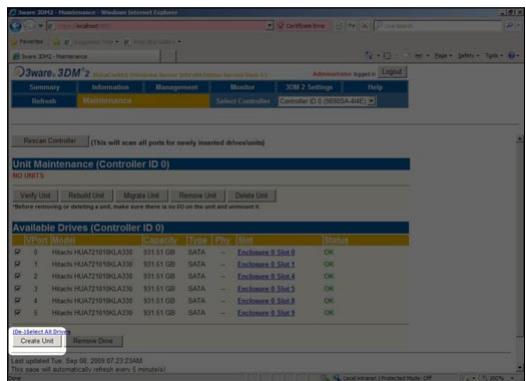Click the (De-)Select All Drives link
This screenshot has height=381, width=526.
coord(41,332)
